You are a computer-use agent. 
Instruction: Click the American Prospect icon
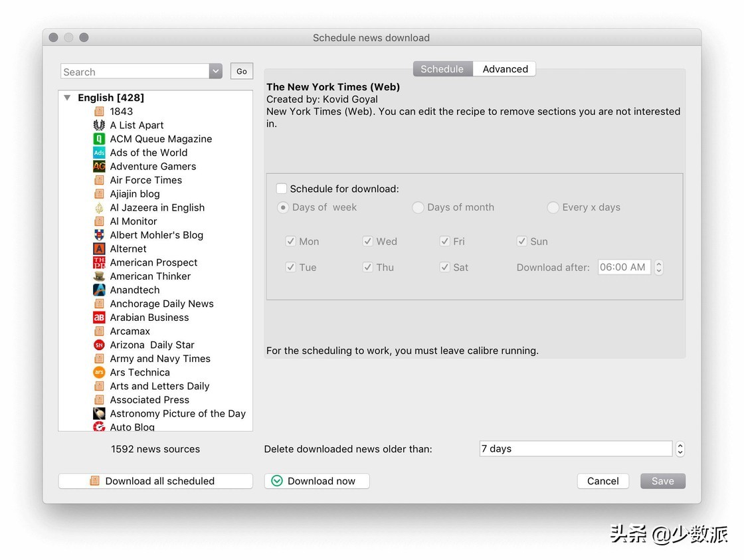[99, 263]
